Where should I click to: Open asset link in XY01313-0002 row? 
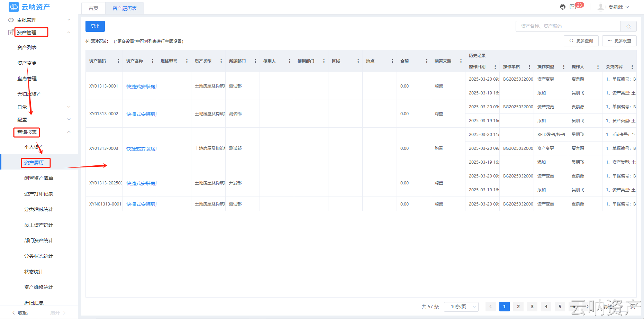pos(142,114)
